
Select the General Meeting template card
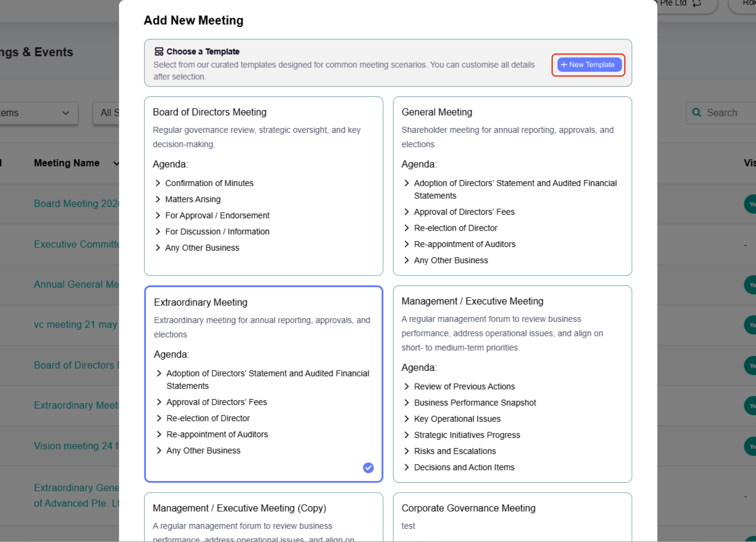[x=512, y=186]
